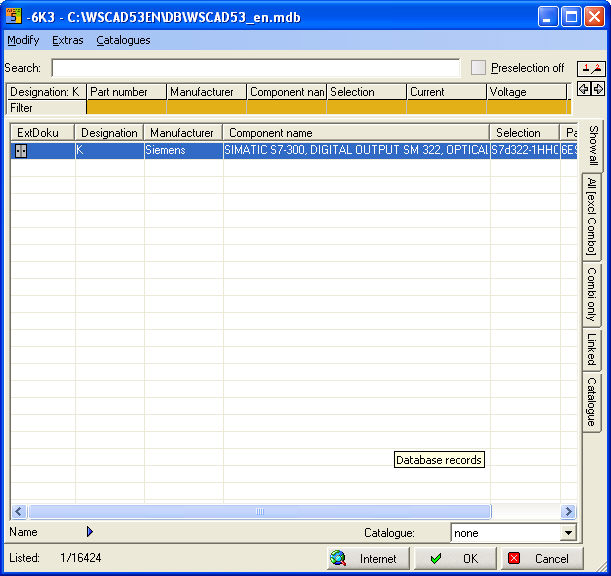The image size is (611, 576).
Task: Sort by Selection column header in table
Action: (x=524, y=133)
